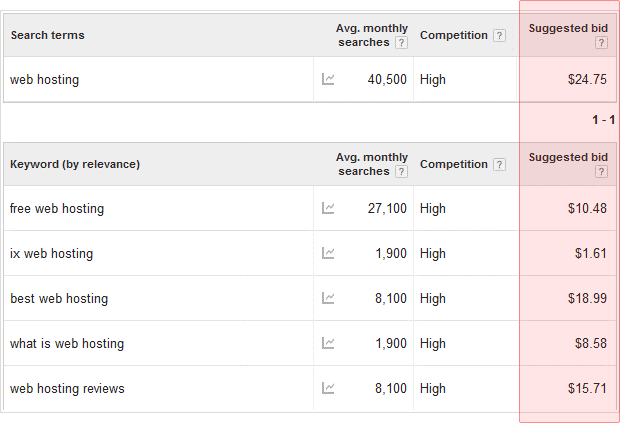The image size is (620, 423).
Task: View trend chart for best web hosting
Action: tap(328, 298)
